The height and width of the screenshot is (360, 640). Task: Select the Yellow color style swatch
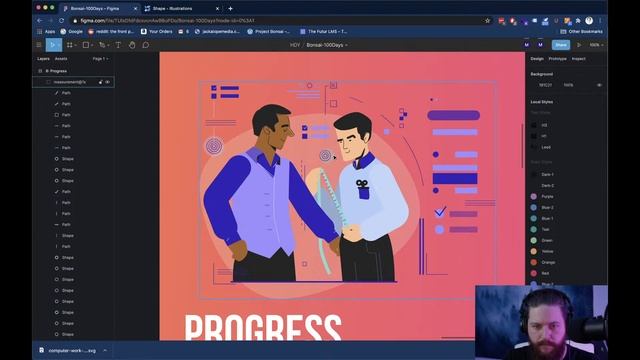(533, 251)
